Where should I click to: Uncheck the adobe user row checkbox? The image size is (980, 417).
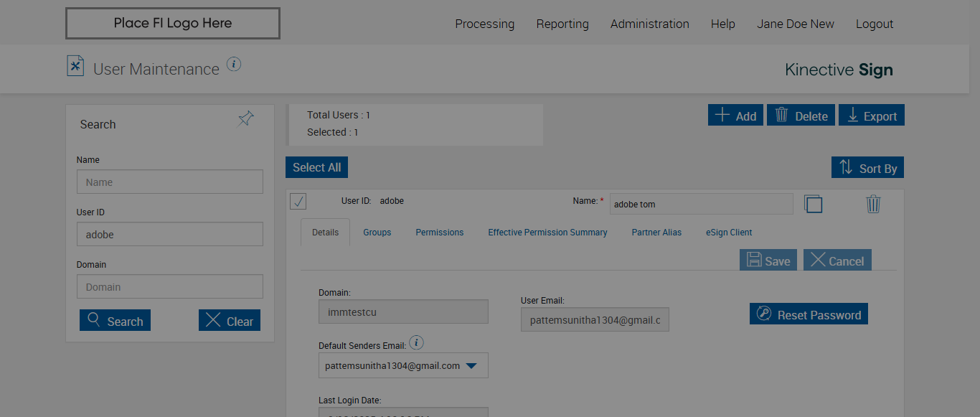point(298,202)
